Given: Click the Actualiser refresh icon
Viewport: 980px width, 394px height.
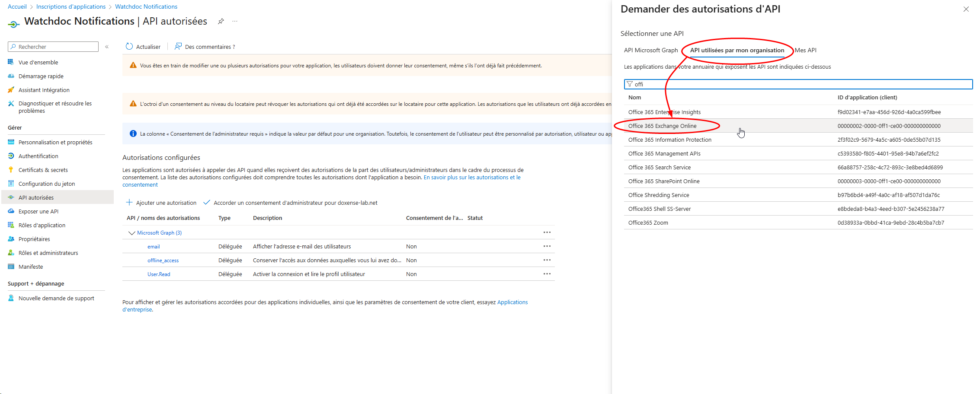Looking at the screenshot, I should click(x=129, y=46).
